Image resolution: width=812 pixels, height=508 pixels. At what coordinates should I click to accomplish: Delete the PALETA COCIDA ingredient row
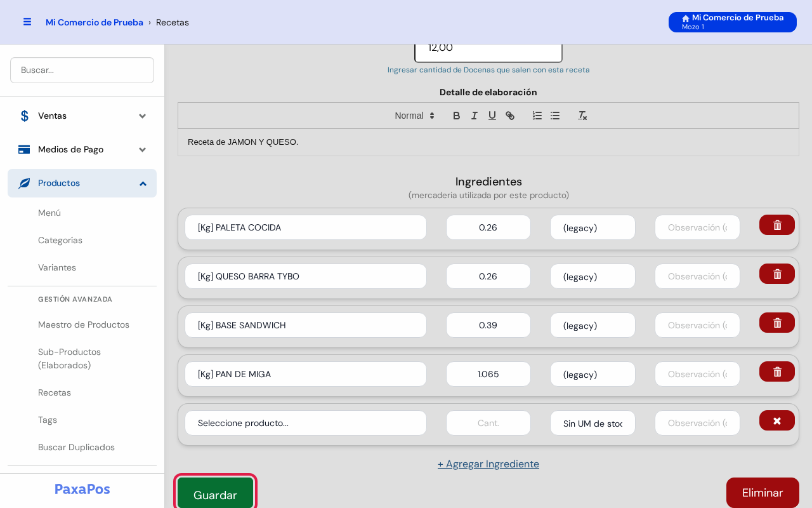click(777, 225)
